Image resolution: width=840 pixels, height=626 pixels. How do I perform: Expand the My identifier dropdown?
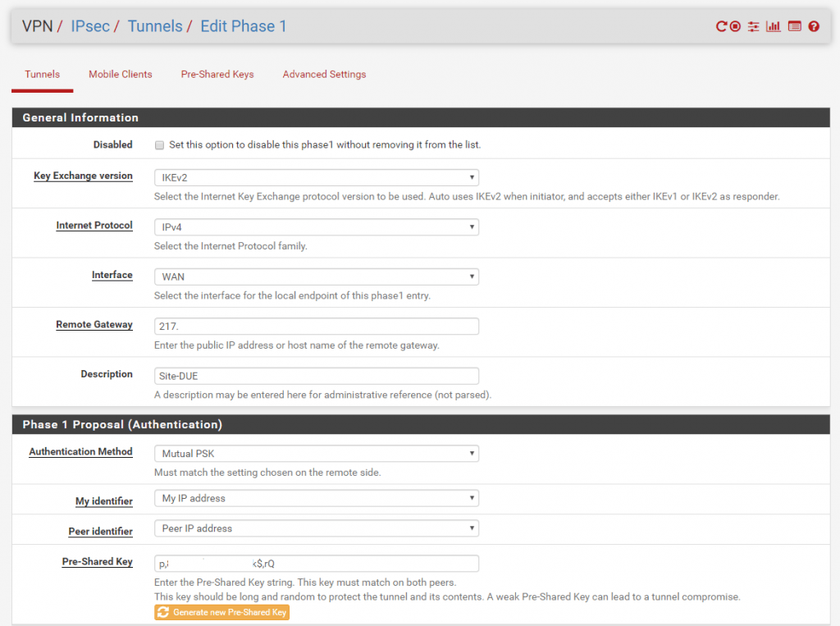316,499
